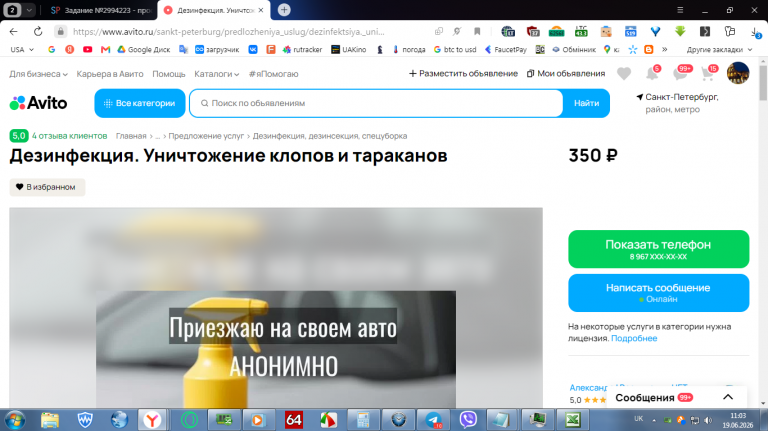Open Все категории button
Viewport: 768px width, 431px height.
pyautogui.click(x=140, y=103)
